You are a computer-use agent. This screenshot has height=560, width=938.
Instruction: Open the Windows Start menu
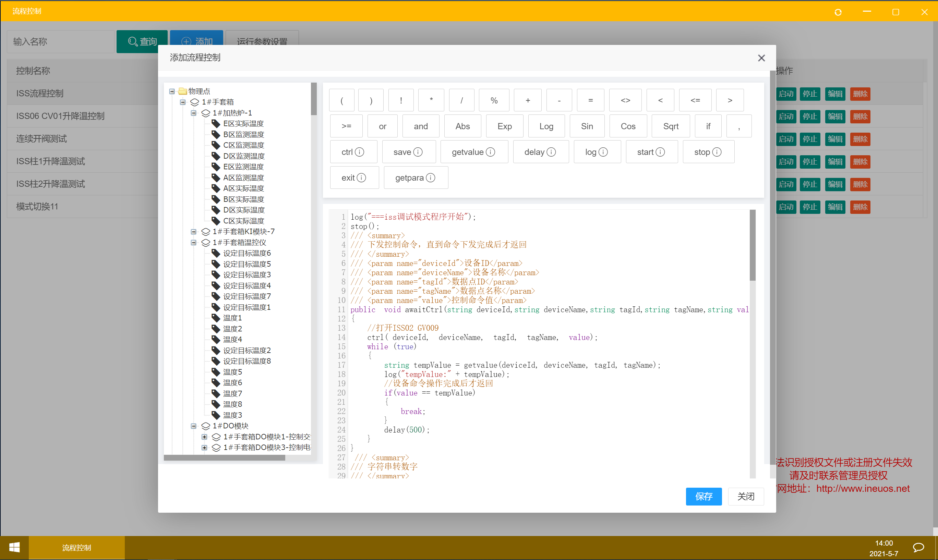tap(14, 548)
